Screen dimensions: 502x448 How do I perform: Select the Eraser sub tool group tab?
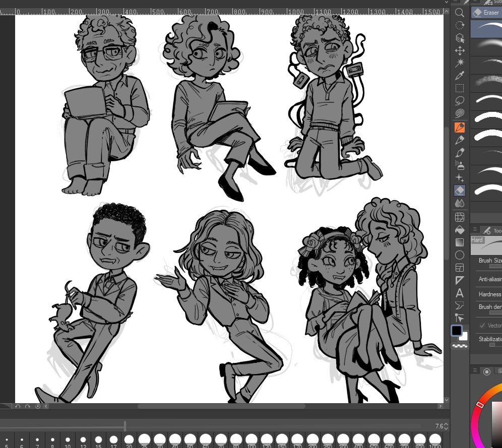click(x=486, y=13)
